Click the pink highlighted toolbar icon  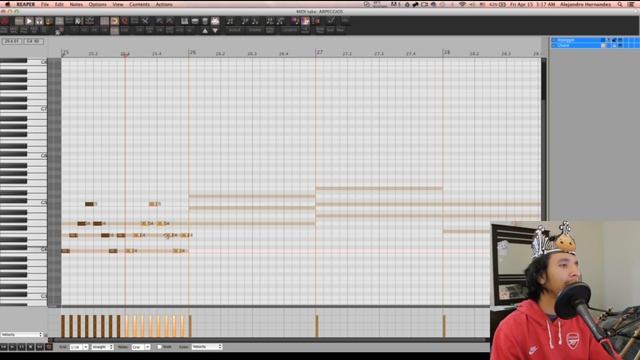coord(305,21)
